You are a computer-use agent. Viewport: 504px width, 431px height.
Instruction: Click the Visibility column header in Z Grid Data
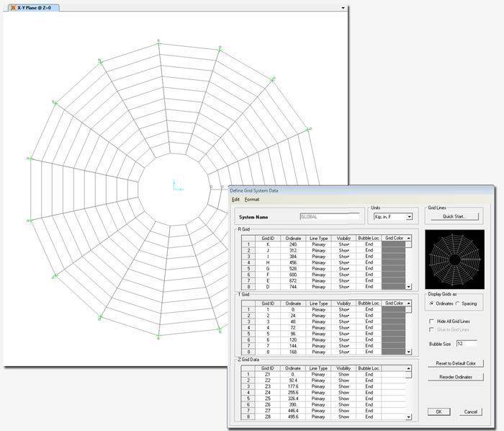[343, 368]
